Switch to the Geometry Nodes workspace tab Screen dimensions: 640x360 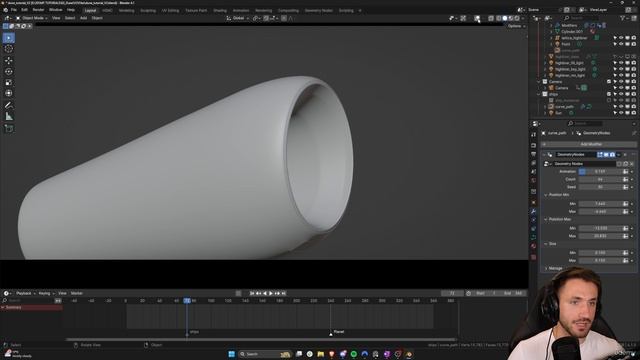click(318, 11)
